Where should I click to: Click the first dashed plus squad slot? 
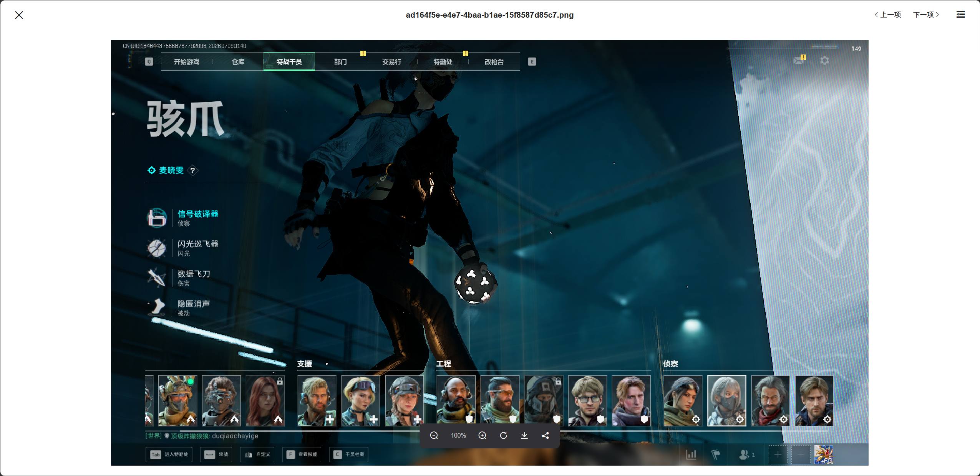(x=778, y=455)
